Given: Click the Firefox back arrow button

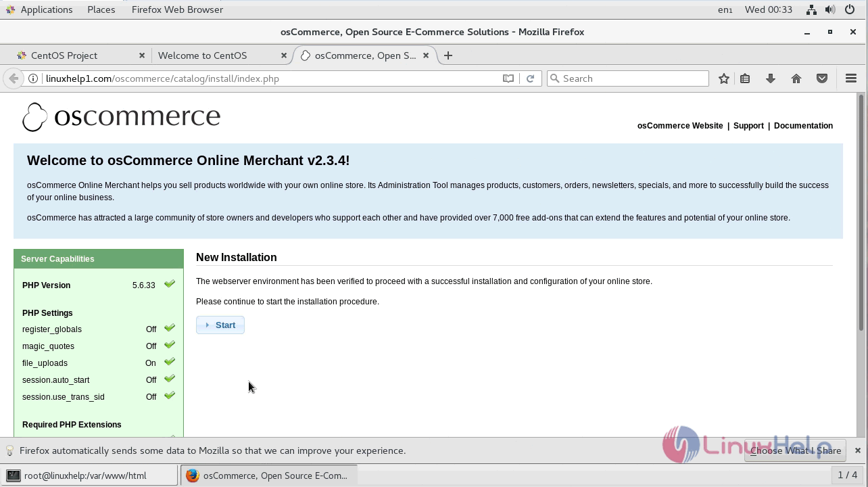Looking at the screenshot, I should 14,78.
